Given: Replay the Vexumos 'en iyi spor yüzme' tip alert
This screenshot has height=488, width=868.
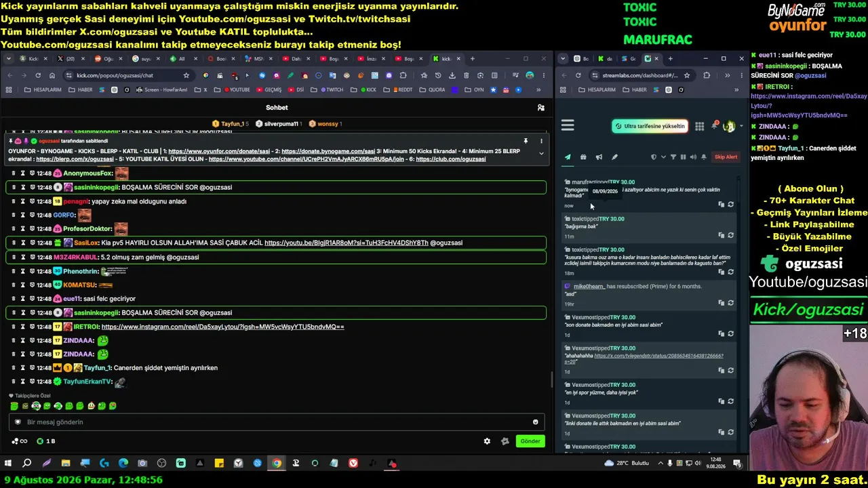Looking at the screenshot, I should coord(730,401).
